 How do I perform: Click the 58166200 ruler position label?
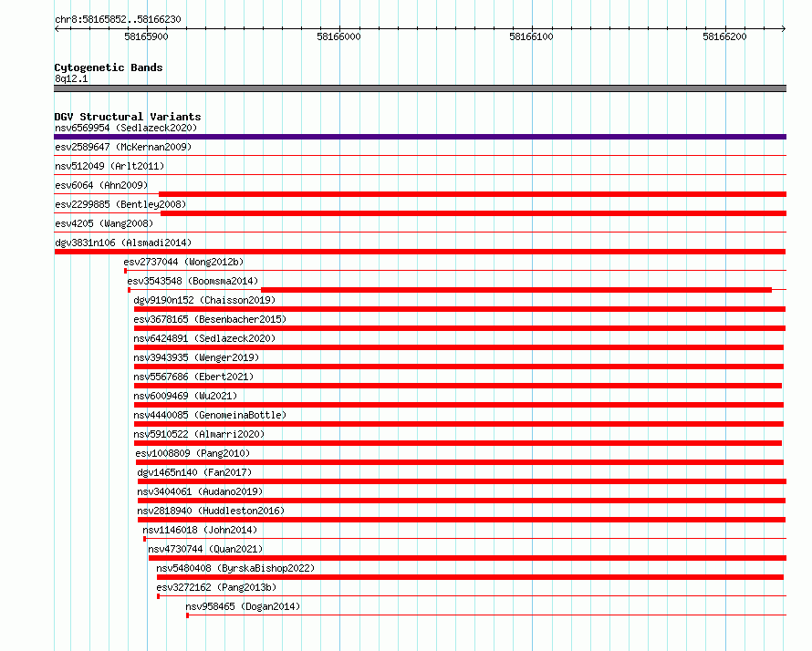[724, 36]
